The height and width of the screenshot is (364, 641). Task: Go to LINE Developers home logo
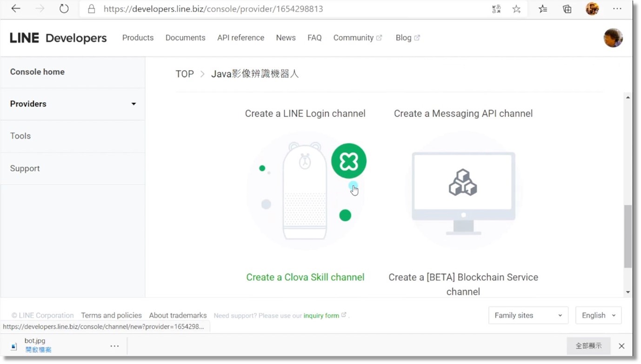pos(58,38)
